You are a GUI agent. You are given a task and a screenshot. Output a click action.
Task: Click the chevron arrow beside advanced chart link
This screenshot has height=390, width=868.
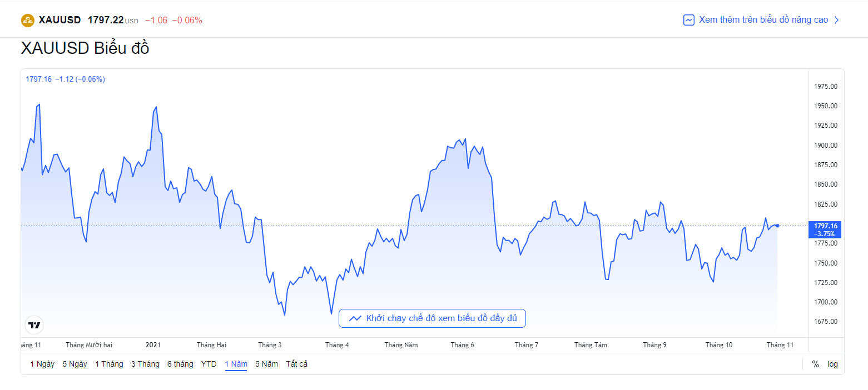pyautogui.click(x=837, y=20)
